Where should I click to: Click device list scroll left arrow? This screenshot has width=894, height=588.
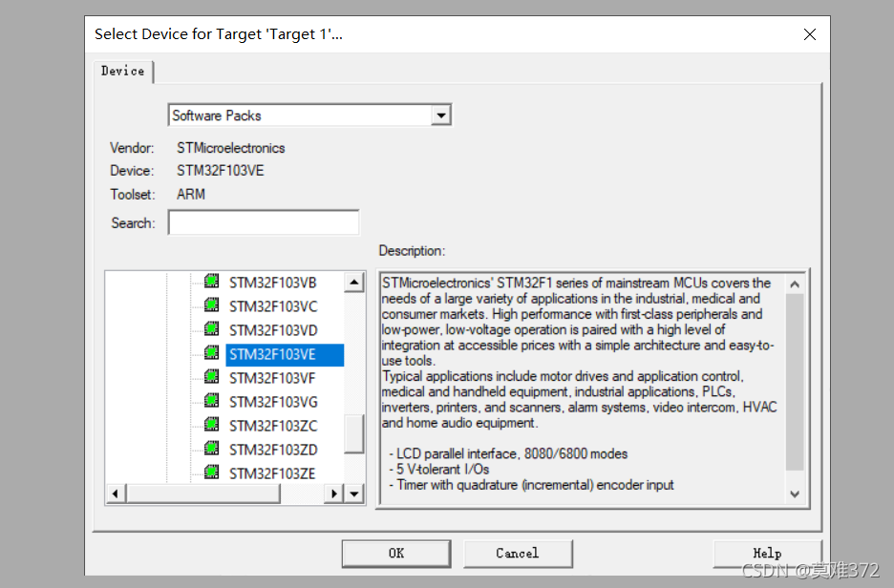pos(116,493)
